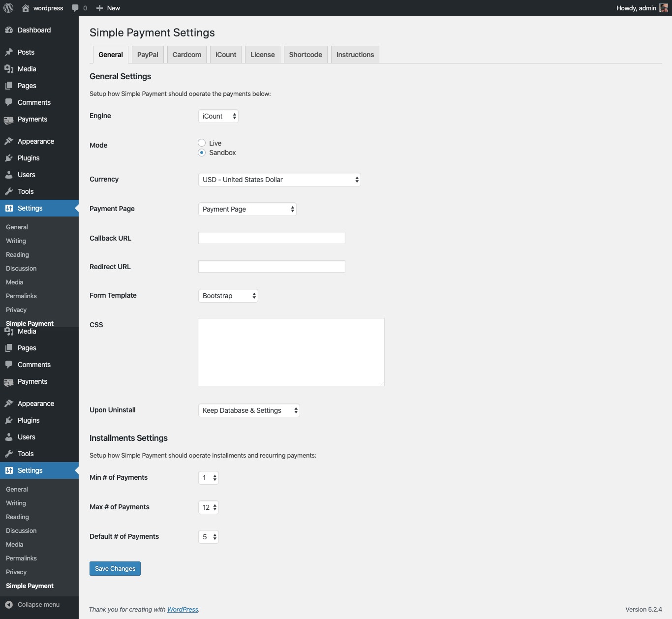
Task: Switch to the Instructions tab
Action: click(x=355, y=55)
